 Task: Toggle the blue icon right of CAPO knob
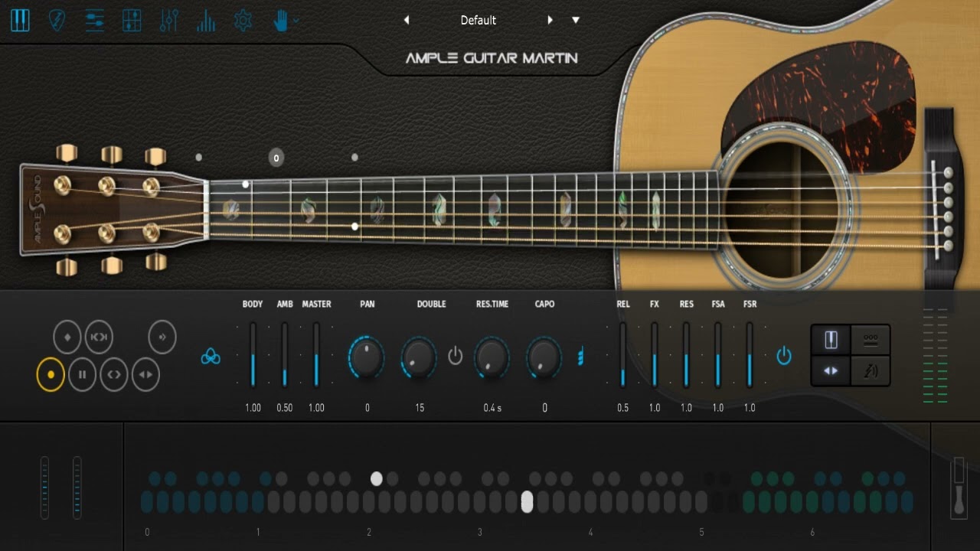[580, 357]
